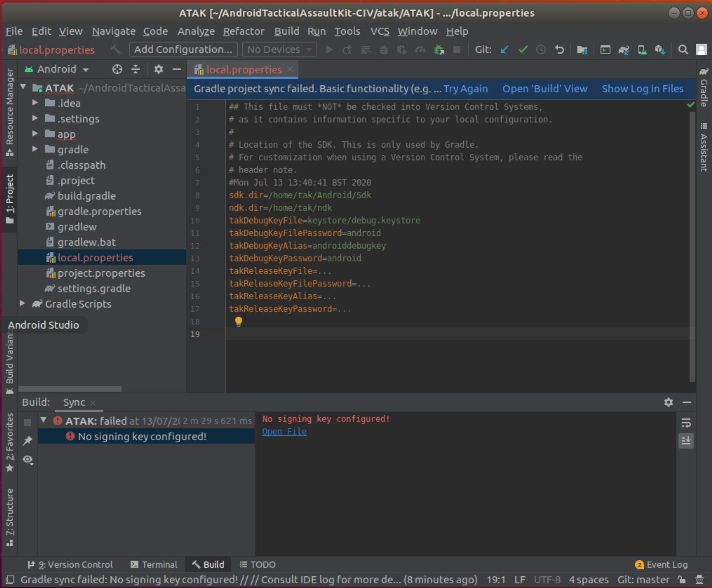The height and width of the screenshot is (588, 712).
Task: Open the Refactor menu
Action: point(244,31)
